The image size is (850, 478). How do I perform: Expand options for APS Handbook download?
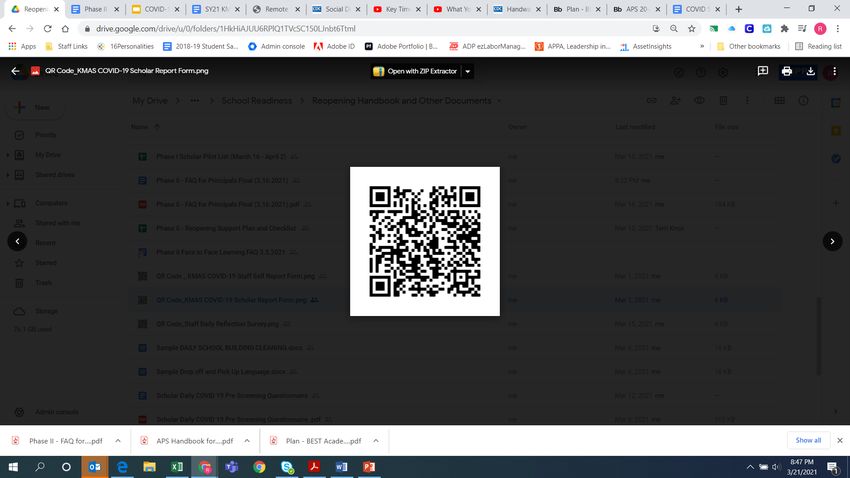click(247, 441)
